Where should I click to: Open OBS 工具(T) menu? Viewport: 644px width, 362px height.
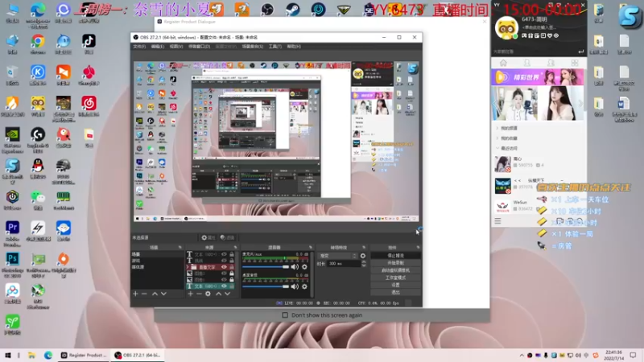point(275,47)
